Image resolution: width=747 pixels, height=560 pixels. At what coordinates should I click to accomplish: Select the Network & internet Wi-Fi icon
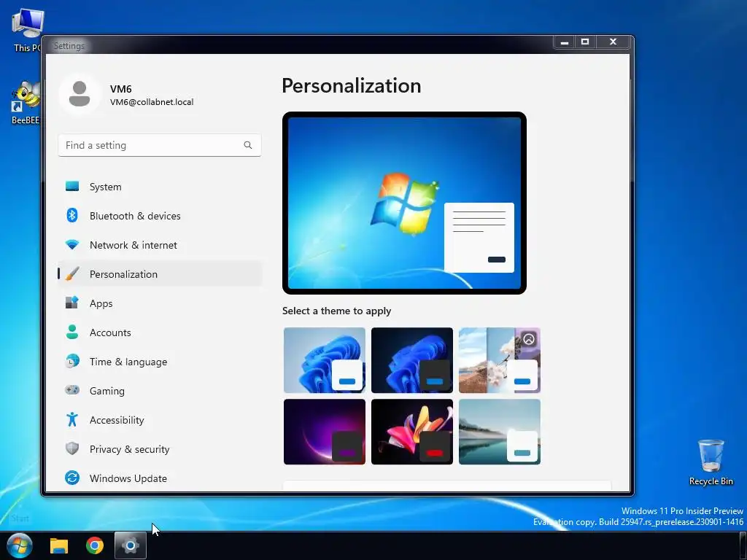coord(72,245)
